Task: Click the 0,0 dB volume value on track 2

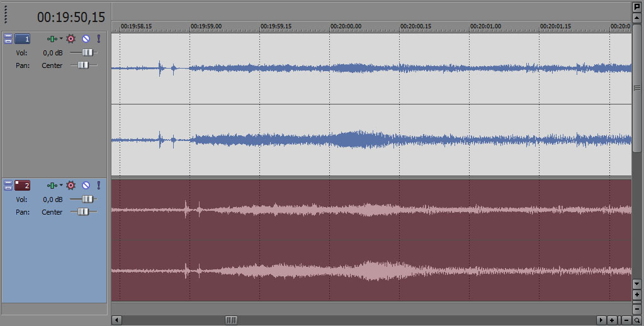Action: 53,200
